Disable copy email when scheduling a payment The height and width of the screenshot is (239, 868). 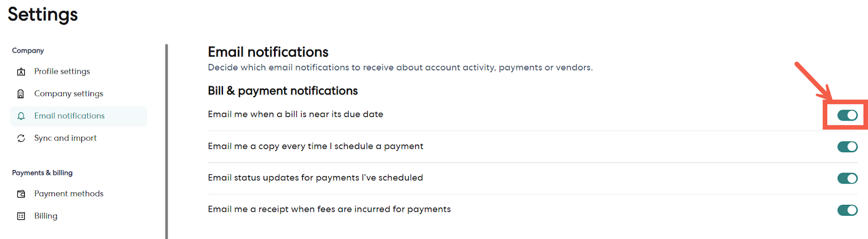tap(847, 147)
